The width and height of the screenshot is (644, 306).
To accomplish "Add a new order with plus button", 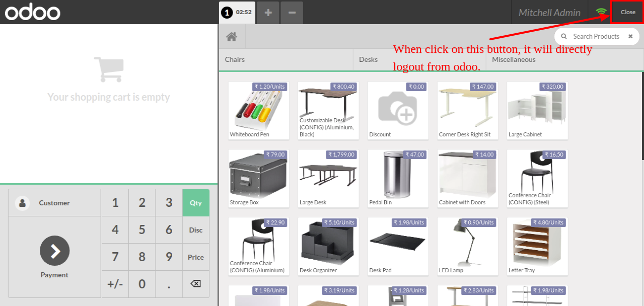I will (268, 13).
